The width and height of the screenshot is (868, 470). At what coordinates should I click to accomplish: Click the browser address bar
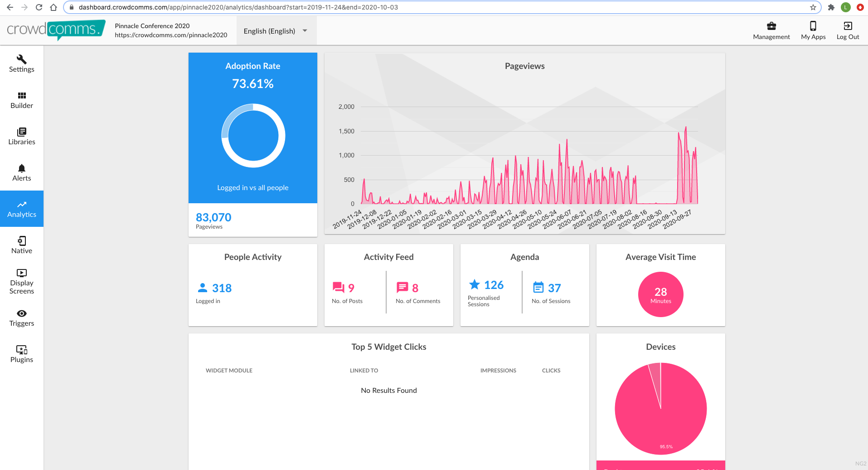[442, 7]
